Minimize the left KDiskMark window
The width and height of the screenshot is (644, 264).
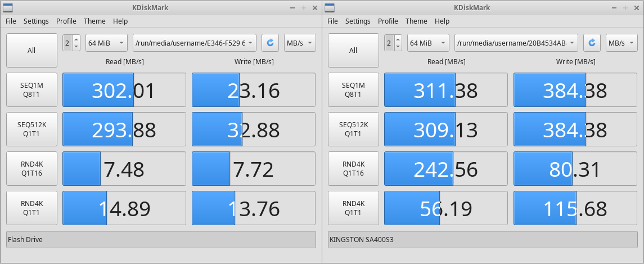pos(292,8)
